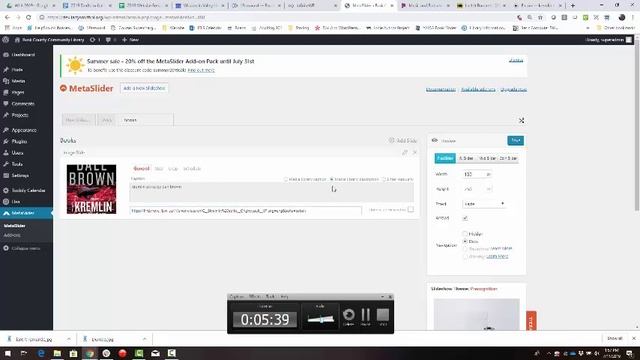Delete the Image Slide with X icon
640x360 pixels.
414,152
